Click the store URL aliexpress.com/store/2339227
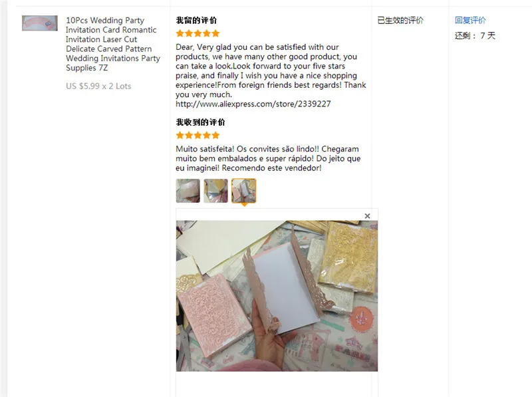Screen dimensions: 532x397 [x=253, y=104]
